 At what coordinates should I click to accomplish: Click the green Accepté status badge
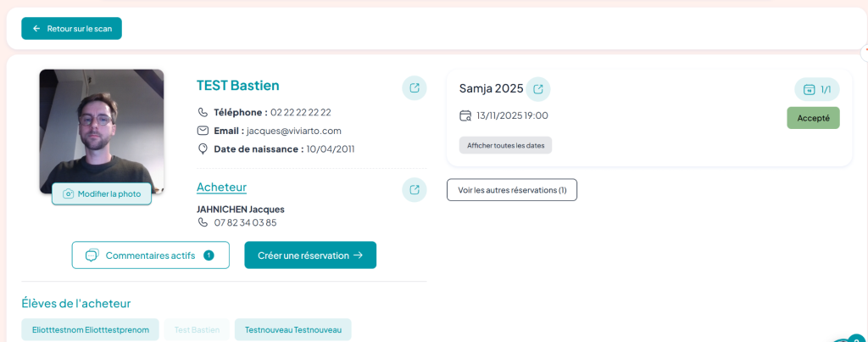813,118
